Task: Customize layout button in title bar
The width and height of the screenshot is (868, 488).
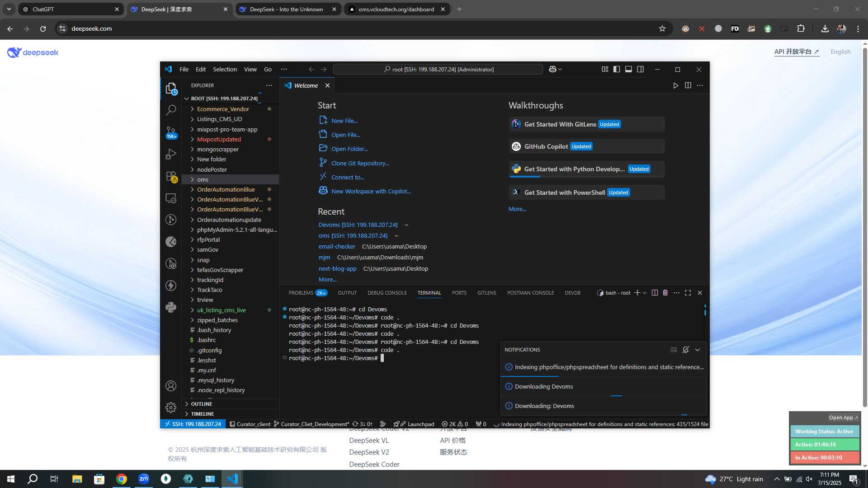Action: pos(605,69)
